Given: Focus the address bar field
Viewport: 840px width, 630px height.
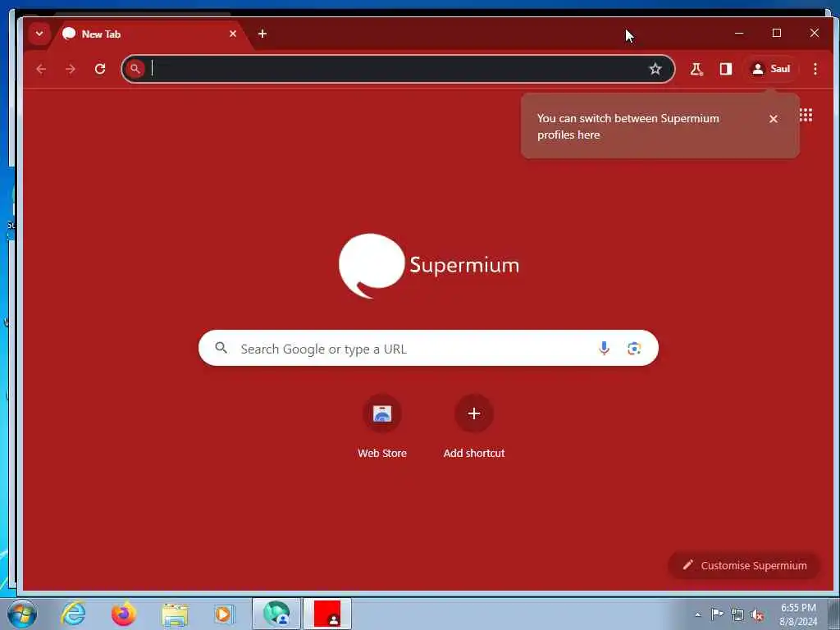Looking at the screenshot, I should 396,69.
